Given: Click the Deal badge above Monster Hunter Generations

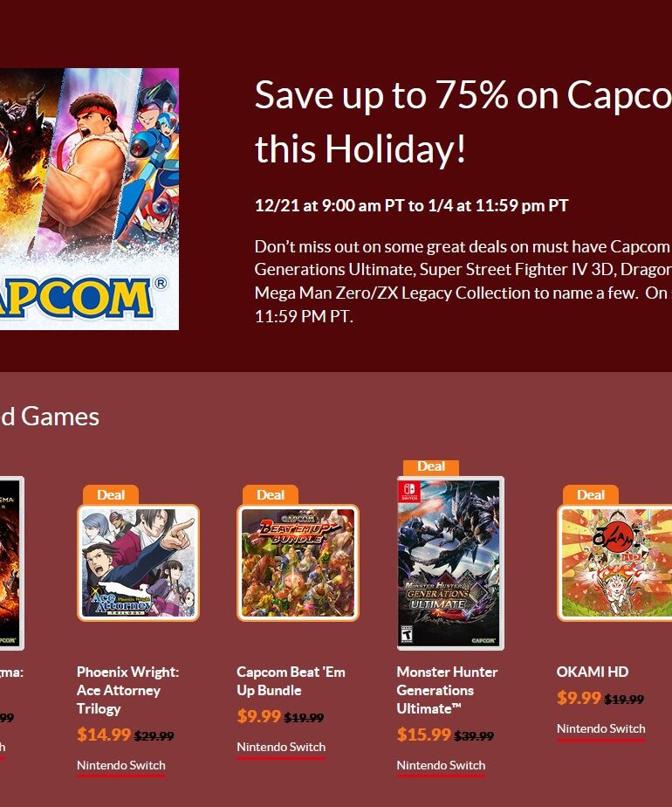Looking at the screenshot, I should pyautogui.click(x=431, y=466).
